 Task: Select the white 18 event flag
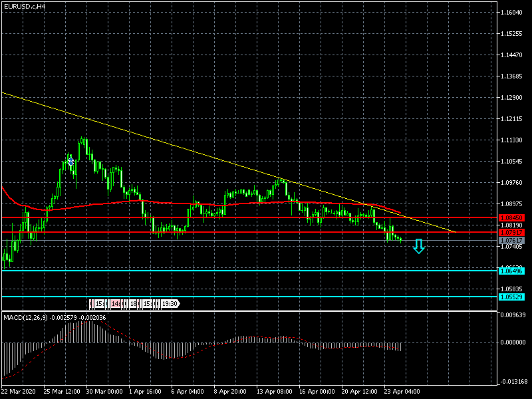pos(133,304)
